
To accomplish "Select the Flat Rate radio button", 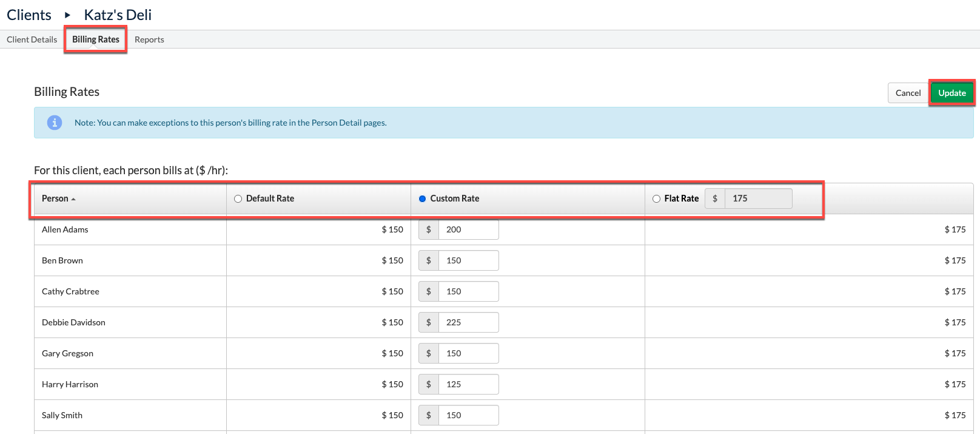I will 656,198.
